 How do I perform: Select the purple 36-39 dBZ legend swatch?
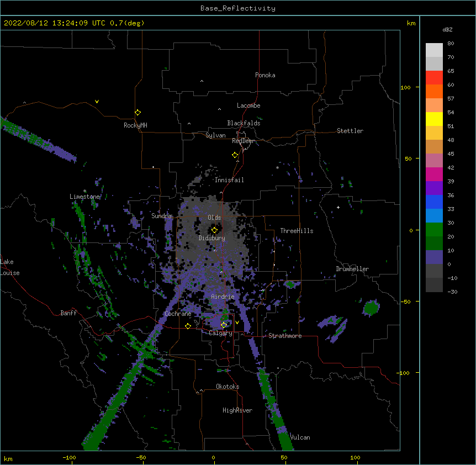click(434, 188)
